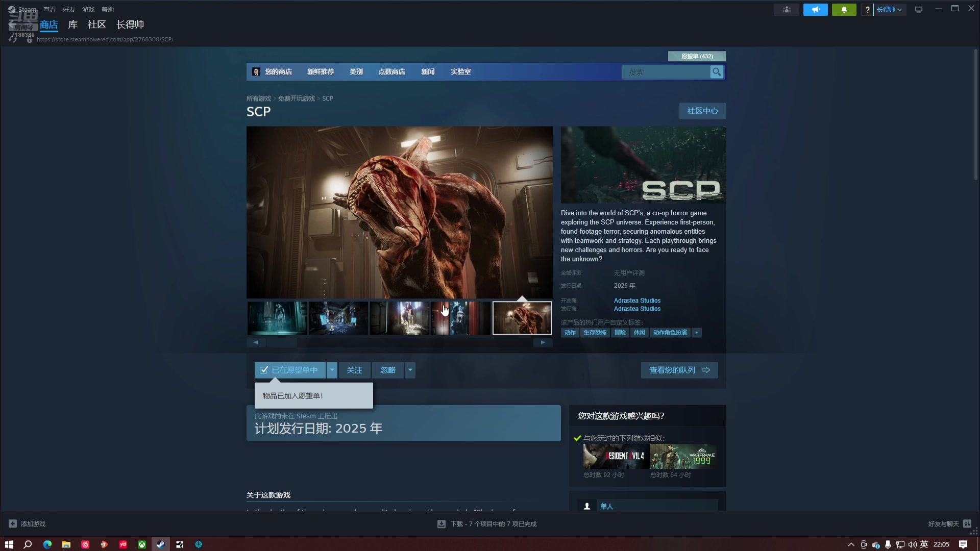The image size is (980, 551).
Task: Click the blue megaphone announcements icon
Action: click(x=816, y=10)
